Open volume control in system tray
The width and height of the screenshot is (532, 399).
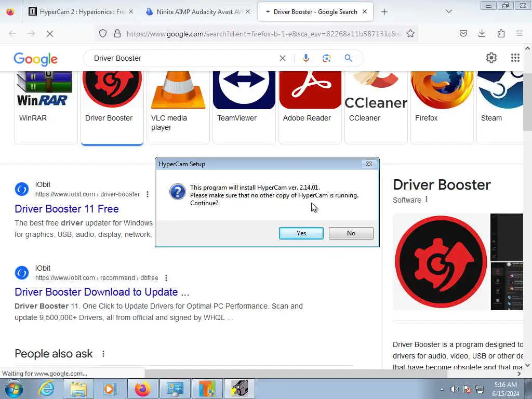(x=454, y=389)
